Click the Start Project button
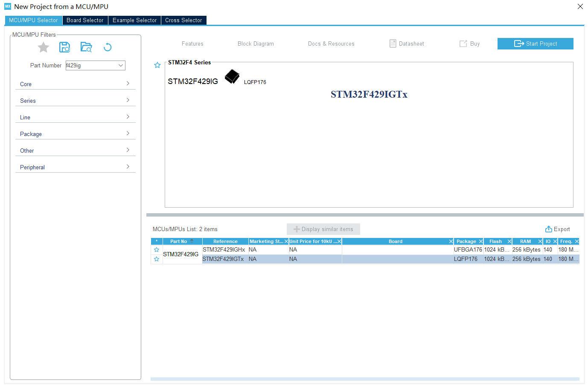588x388 pixels. point(535,43)
